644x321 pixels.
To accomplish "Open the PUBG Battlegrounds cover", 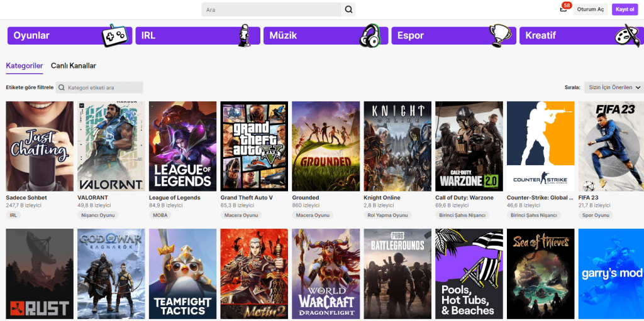I will click(397, 274).
